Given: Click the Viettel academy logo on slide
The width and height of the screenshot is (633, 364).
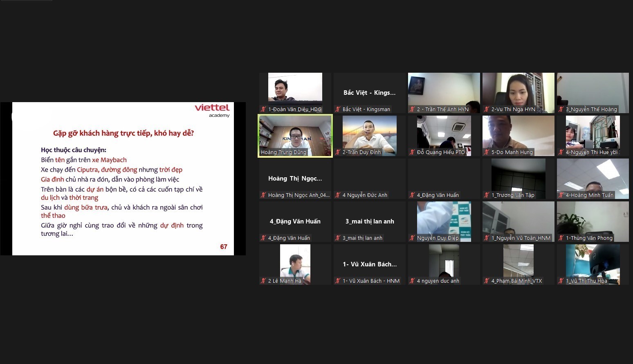Looking at the screenshot, I should pos(212,110).
